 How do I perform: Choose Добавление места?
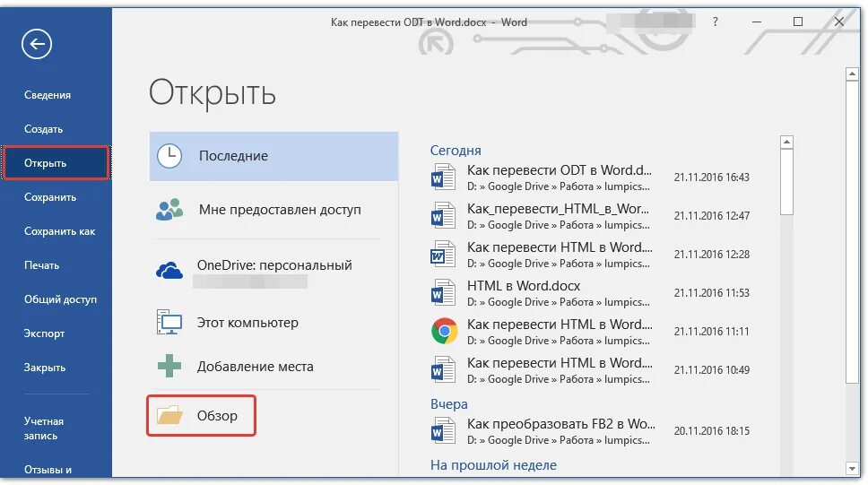coord(274,367)
